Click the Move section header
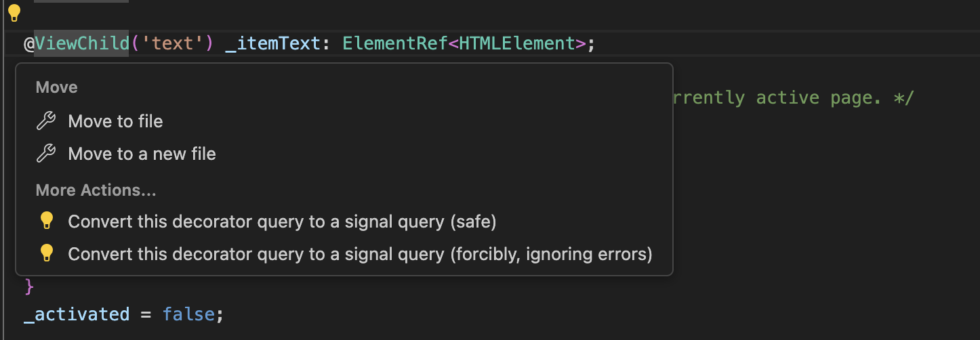Screen dimensions: 980x340 pos(56,87)
